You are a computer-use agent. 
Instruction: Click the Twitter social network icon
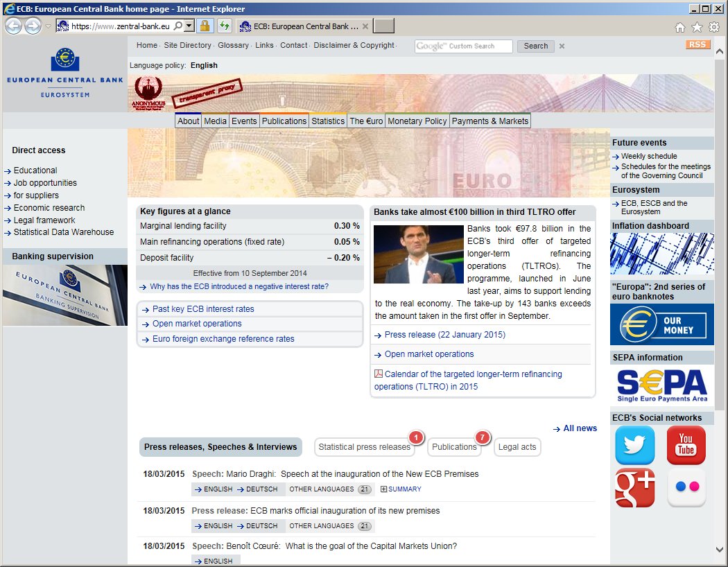634,445
